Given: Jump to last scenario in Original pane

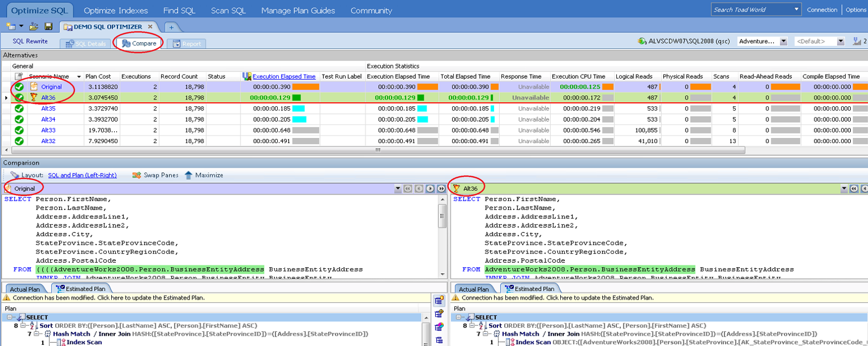Looking at the screenshot, I should tap(441, 188).
